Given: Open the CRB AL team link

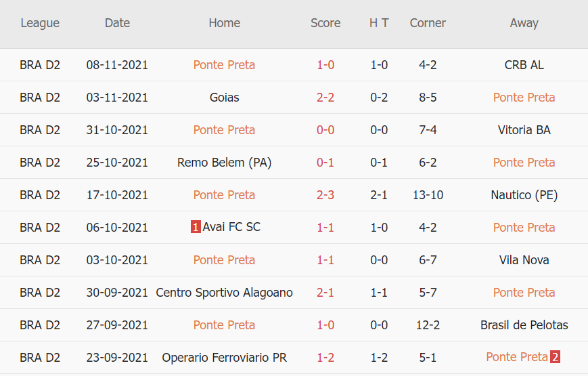Looking at the screenshot, I should [x=524, y=65].
